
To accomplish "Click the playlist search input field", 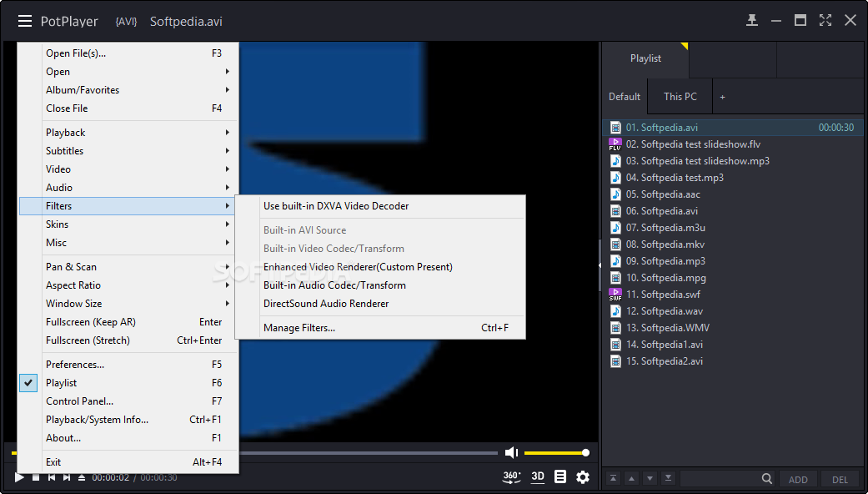I will [720, 479].
